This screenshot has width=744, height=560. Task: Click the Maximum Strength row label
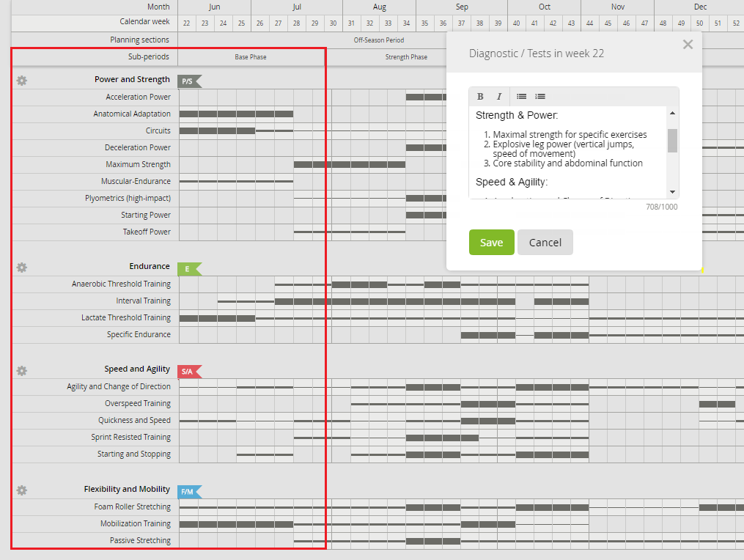pos(138,164)
